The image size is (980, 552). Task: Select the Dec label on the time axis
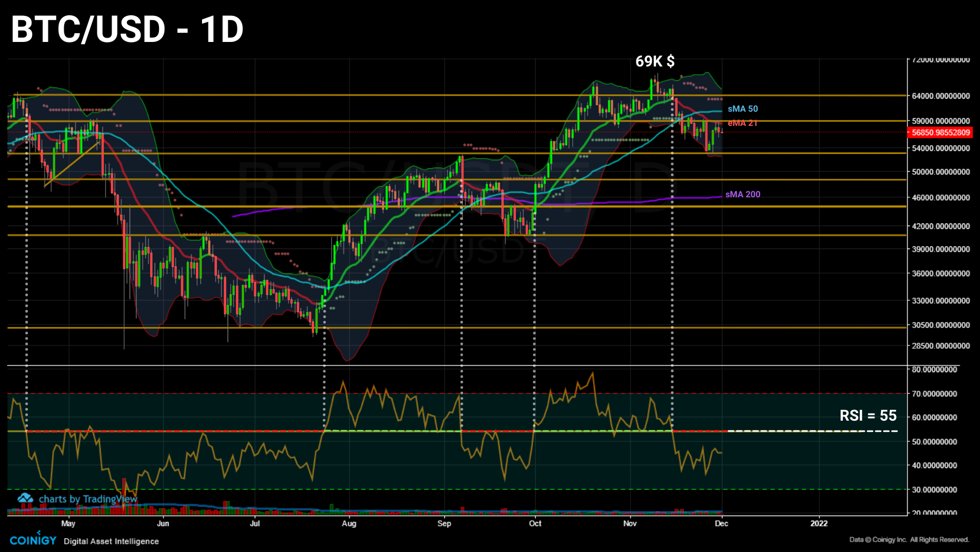click(x=722, y=523)
